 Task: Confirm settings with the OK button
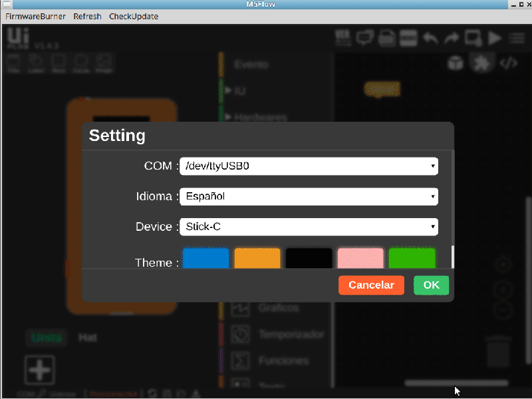pos(431,285)
